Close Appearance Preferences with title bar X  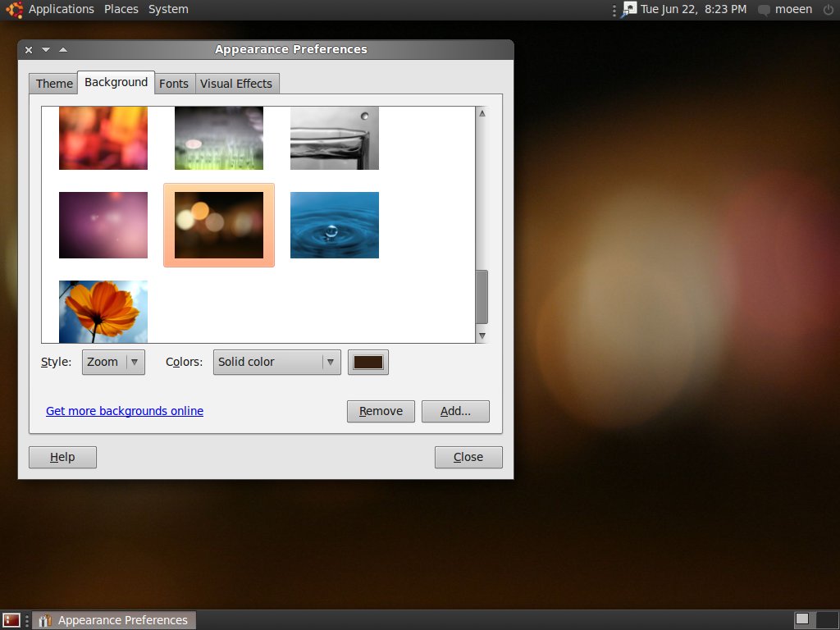[29, 50]
